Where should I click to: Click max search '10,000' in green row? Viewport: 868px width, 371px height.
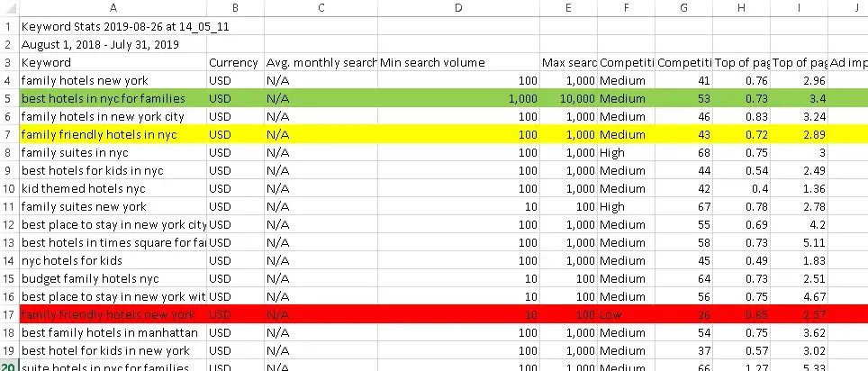coord(568,98)
